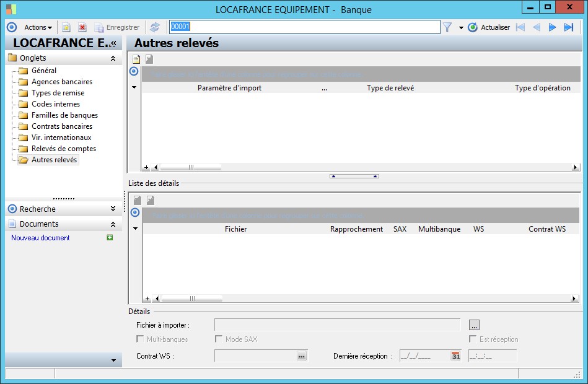Screen dimensions: 588x384
Task: Go to the next record
Action: tap(552, 27)
